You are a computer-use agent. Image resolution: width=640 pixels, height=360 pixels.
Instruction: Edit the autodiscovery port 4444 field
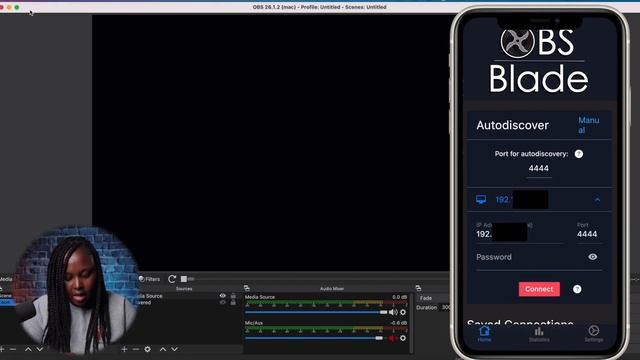pos(538,169)
